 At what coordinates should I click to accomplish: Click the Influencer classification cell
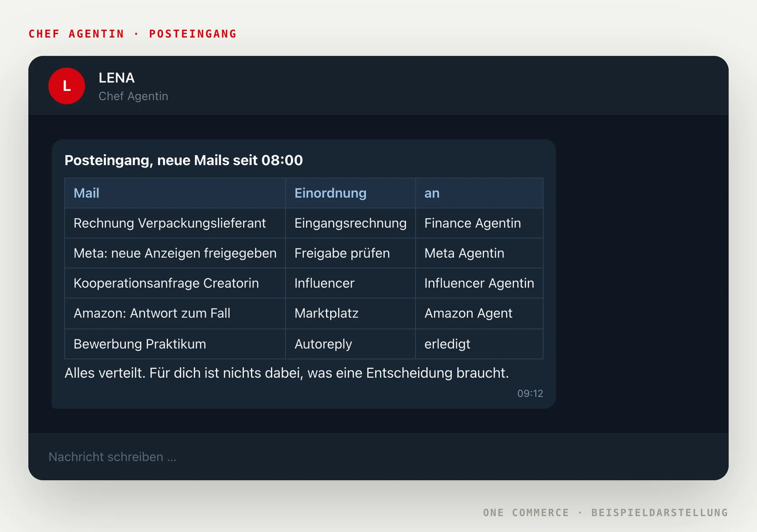pos(350,283)
